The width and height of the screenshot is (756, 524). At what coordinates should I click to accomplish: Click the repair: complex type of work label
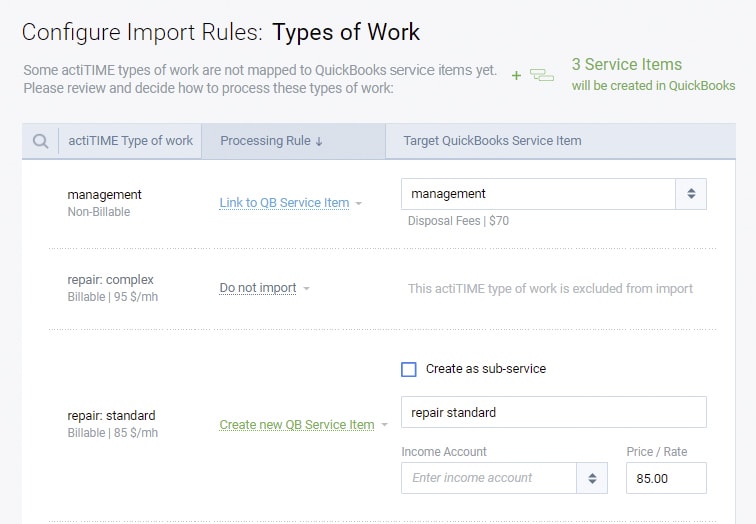[x=110, y=280]
